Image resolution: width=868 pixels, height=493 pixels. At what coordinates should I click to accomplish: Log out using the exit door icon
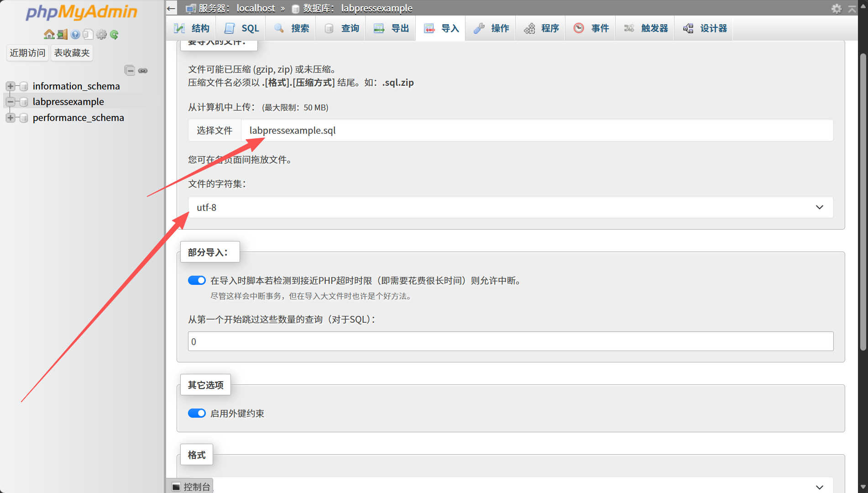point(63,34)
